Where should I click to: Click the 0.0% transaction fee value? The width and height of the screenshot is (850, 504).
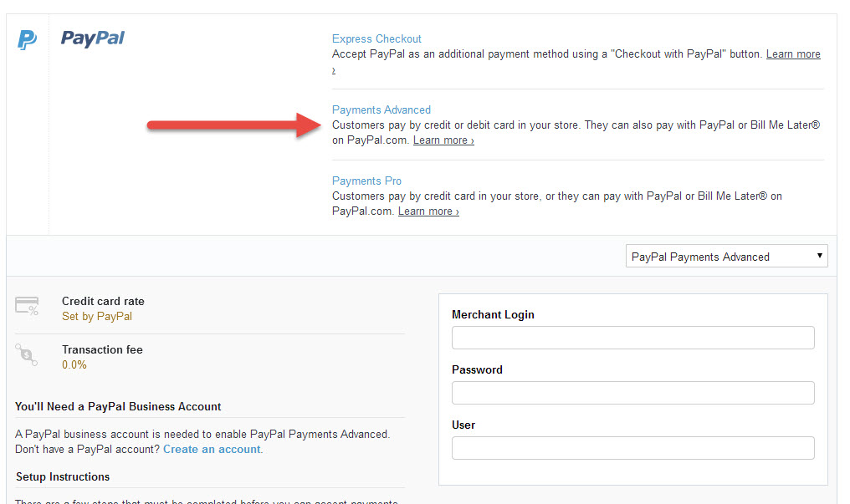pyautogui.click(x=74, y=365)
